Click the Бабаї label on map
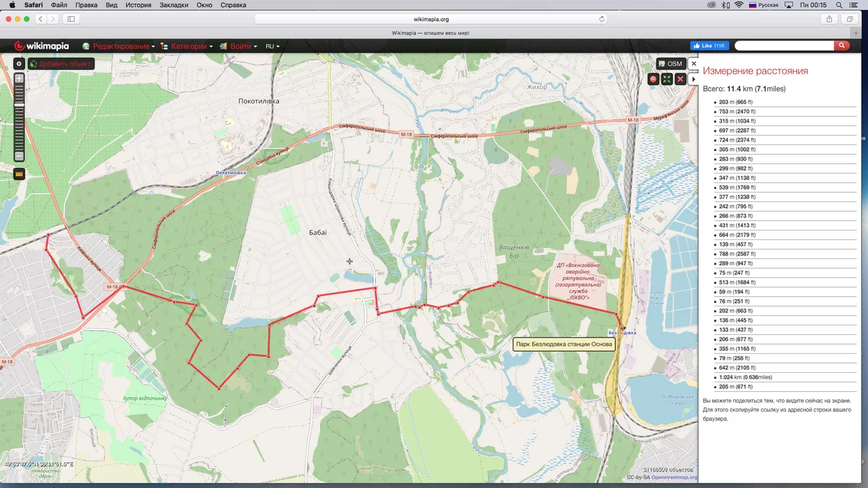The height and width of the screenshot is (488, 868). (317, 232)
